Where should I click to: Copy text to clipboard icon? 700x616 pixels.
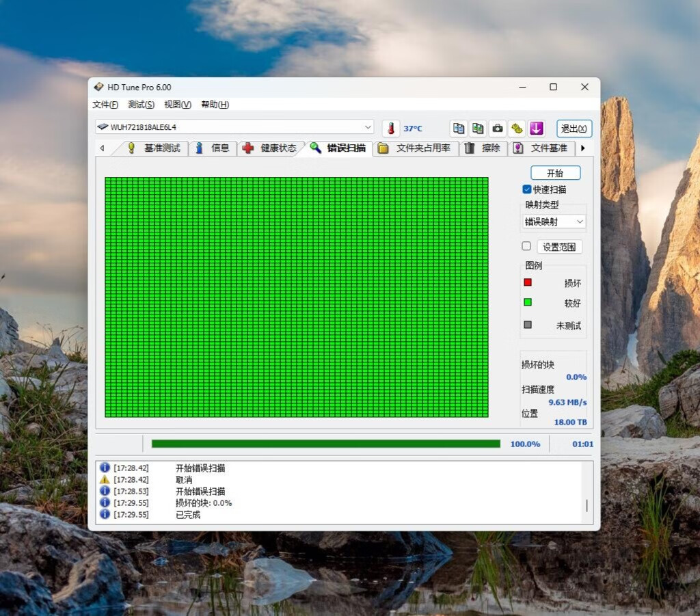(459, 129)
